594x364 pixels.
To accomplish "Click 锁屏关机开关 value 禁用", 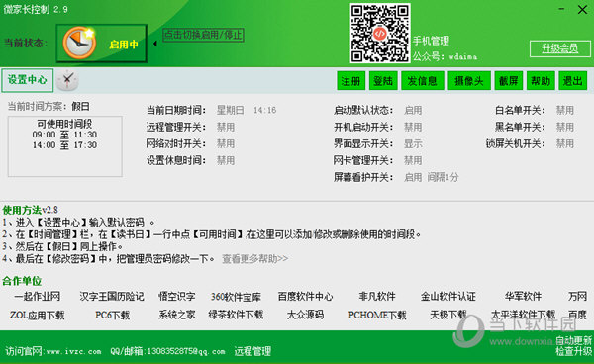I will tap(565, 143).
